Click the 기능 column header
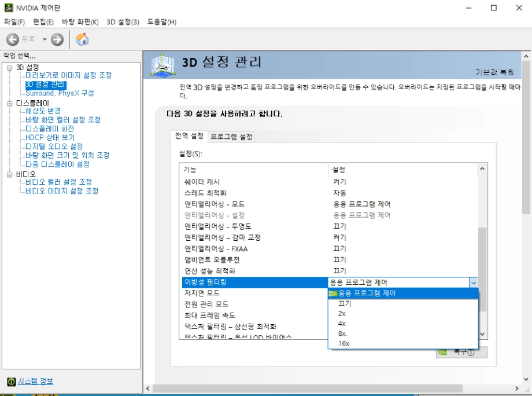Viewport: 532px width, 396px height. (254, 170)
